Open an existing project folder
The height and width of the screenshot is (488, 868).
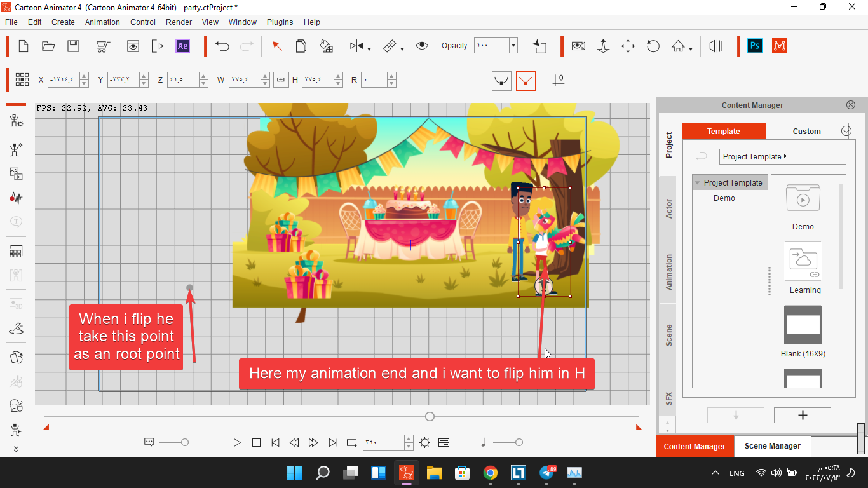pyautogui.click(x=48, y=46)
